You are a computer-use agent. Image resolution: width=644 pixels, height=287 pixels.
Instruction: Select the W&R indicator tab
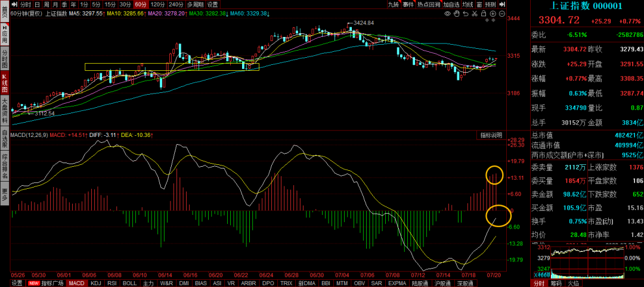click(x=166, y=283)
